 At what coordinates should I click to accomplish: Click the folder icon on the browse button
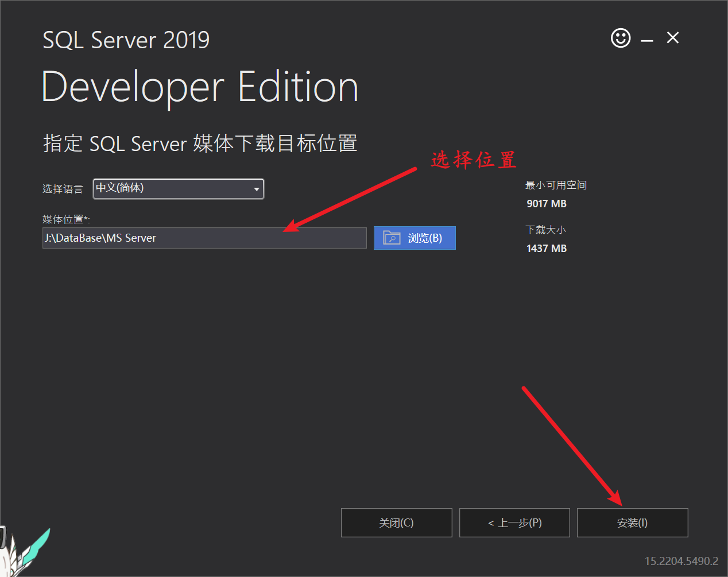pos(392,238)
